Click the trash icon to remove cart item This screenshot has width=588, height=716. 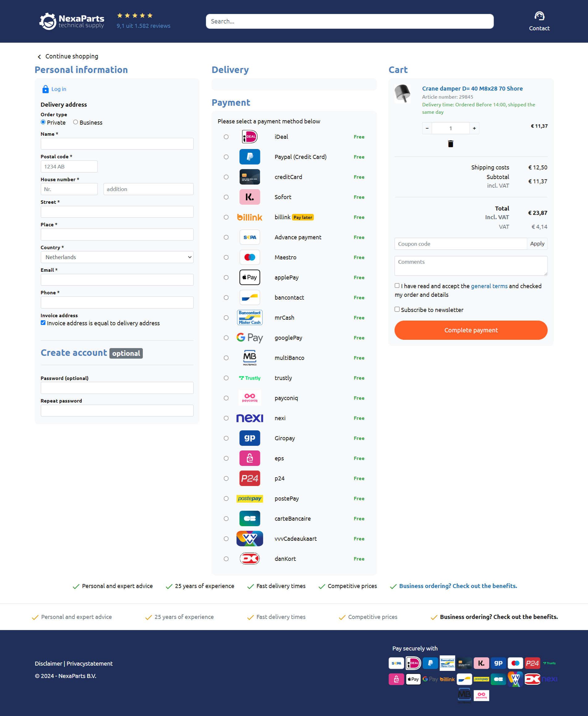point(450,144)
